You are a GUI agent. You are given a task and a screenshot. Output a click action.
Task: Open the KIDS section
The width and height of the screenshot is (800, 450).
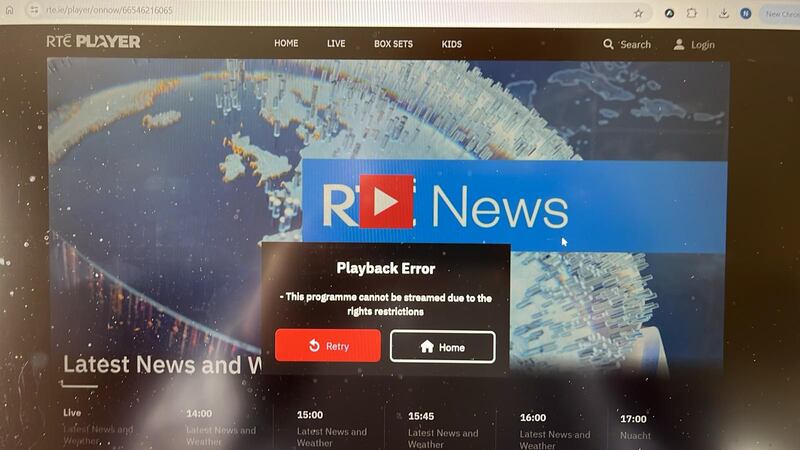(452, 44)
